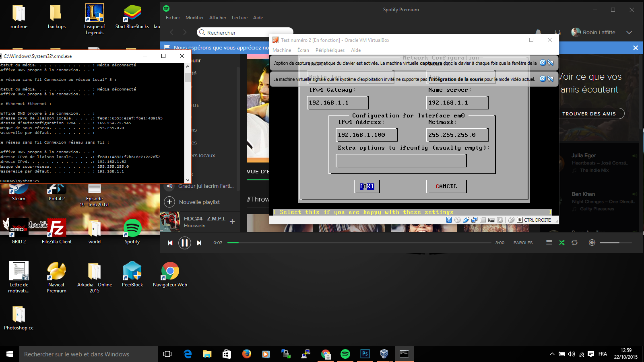The image size is (644, 362).
Task: Open the Spotify Fichier menu
Action: click(x=173, y=18)
